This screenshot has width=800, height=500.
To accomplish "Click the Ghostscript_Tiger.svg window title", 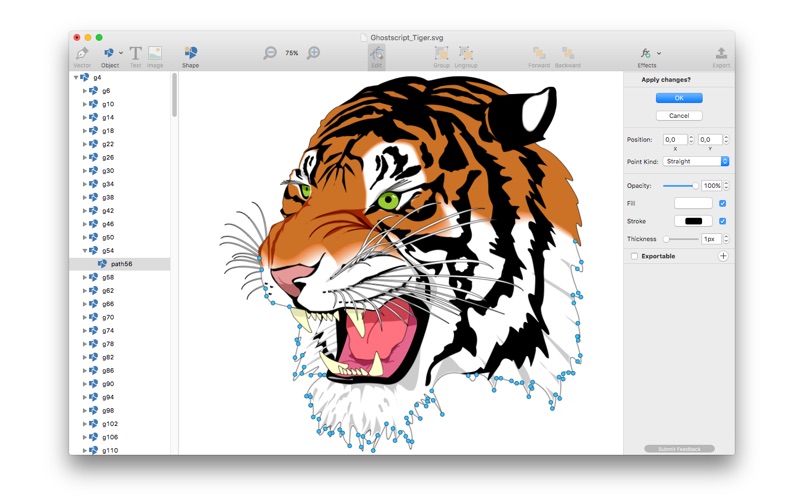I will (407, 37).
